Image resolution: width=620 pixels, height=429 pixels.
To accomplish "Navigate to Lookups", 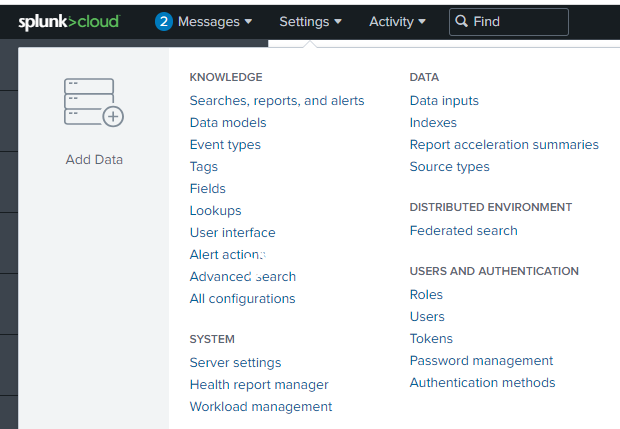I will [215, 211].
